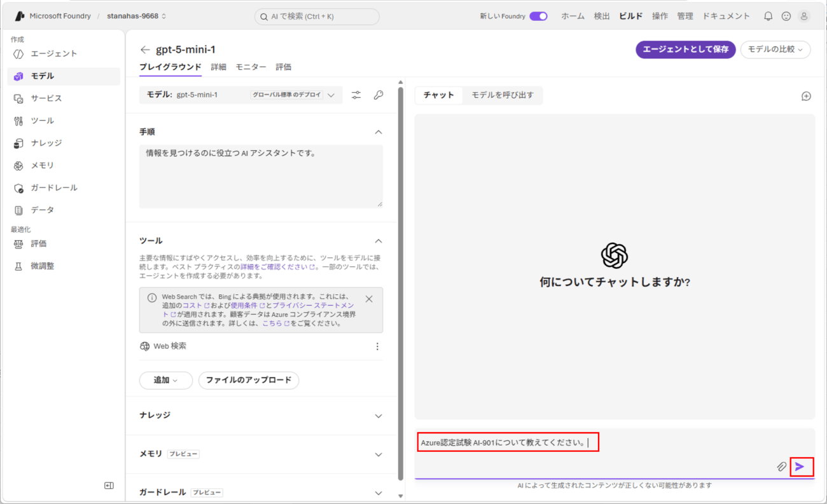Collapse the 手順 section
The width and height of the screenshot is (827, 504).
pyautogui.click(x=379, y=132)
